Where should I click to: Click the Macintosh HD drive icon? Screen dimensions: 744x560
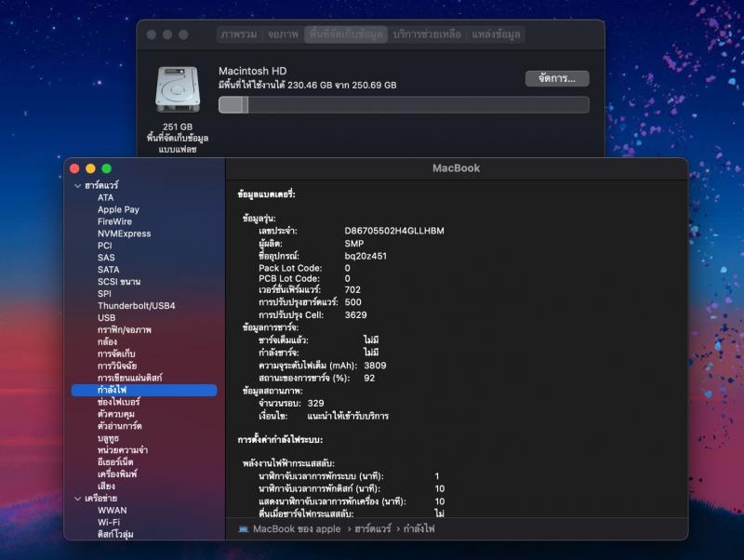(178, 89)
